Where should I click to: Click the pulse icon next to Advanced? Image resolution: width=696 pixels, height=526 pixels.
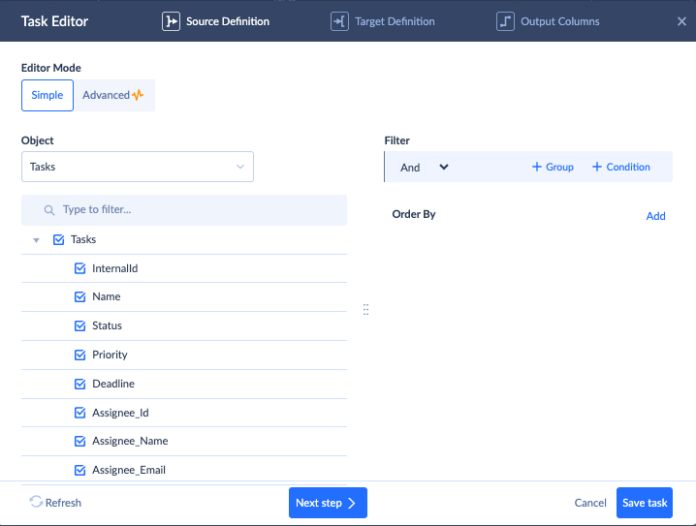tap(138, 95)
